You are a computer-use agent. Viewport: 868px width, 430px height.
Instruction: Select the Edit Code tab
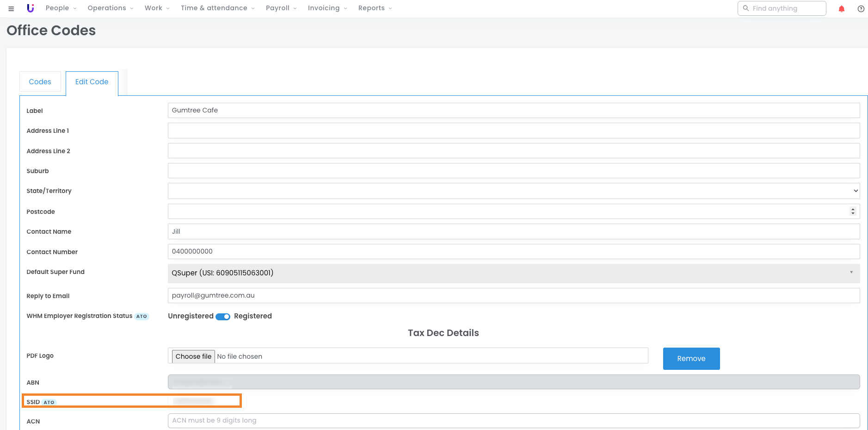click(92, 82)
